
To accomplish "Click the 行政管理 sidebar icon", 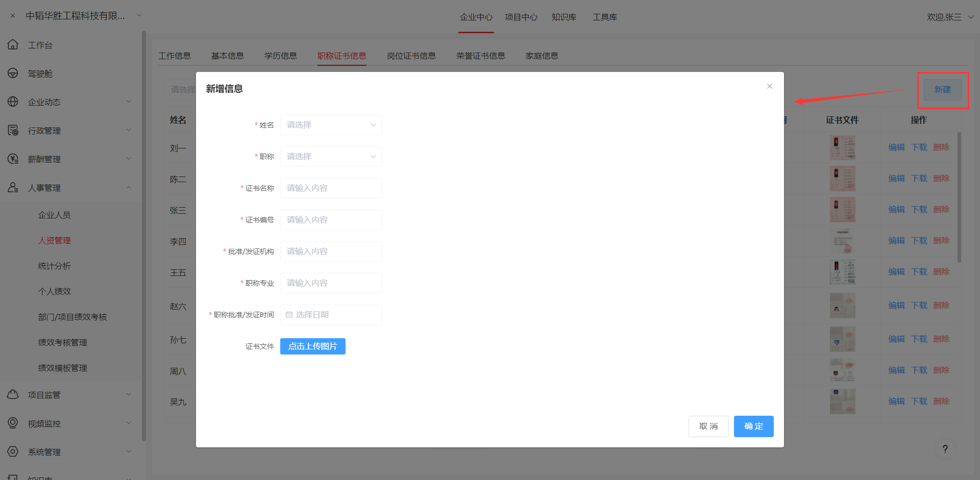I will click(13, 131).
